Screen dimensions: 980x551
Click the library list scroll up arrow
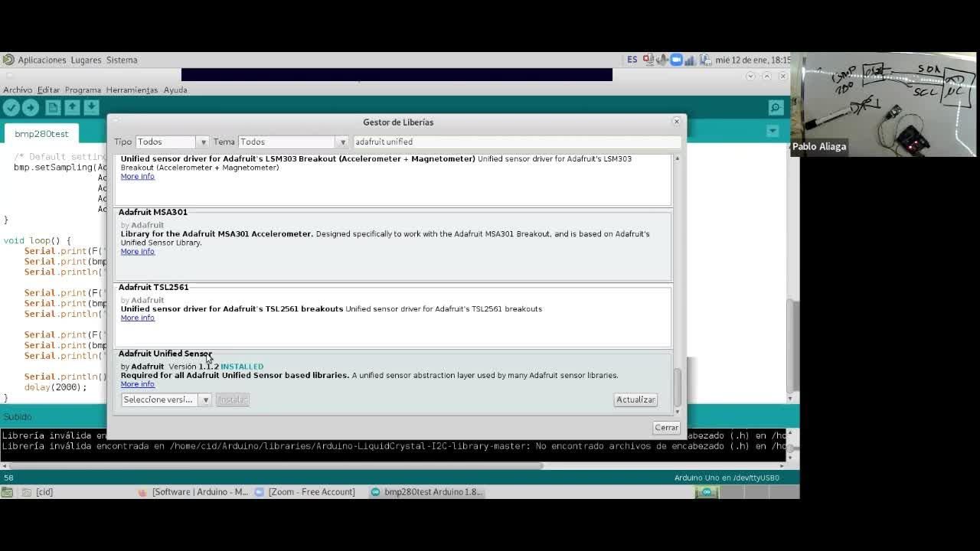click(x=677, y=158)
